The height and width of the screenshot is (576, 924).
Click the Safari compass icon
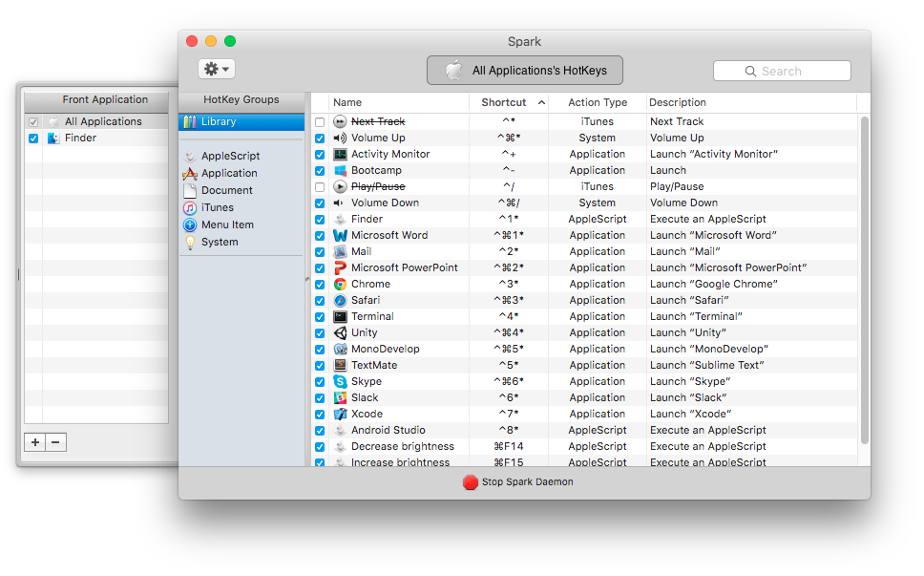pyautogui.click(x=340, y=300)
